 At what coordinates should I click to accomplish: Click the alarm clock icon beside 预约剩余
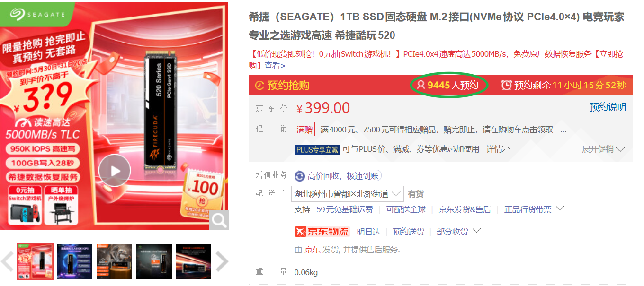(507, 85)
